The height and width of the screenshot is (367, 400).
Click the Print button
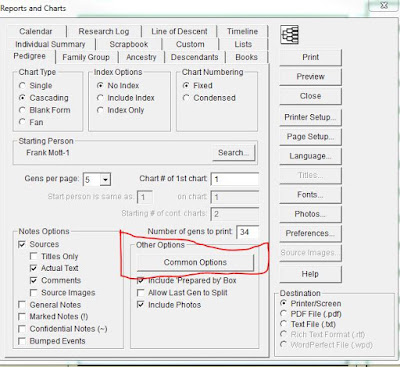pos(310,57)
